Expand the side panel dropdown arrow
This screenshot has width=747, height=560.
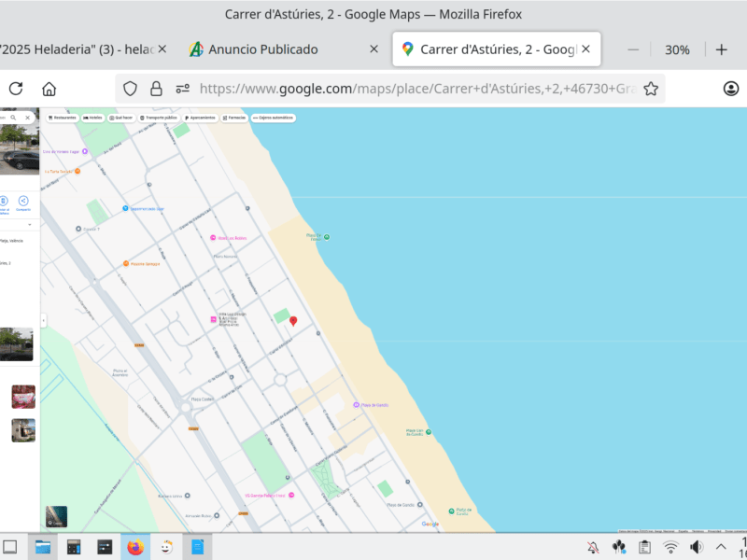point(30,224)
